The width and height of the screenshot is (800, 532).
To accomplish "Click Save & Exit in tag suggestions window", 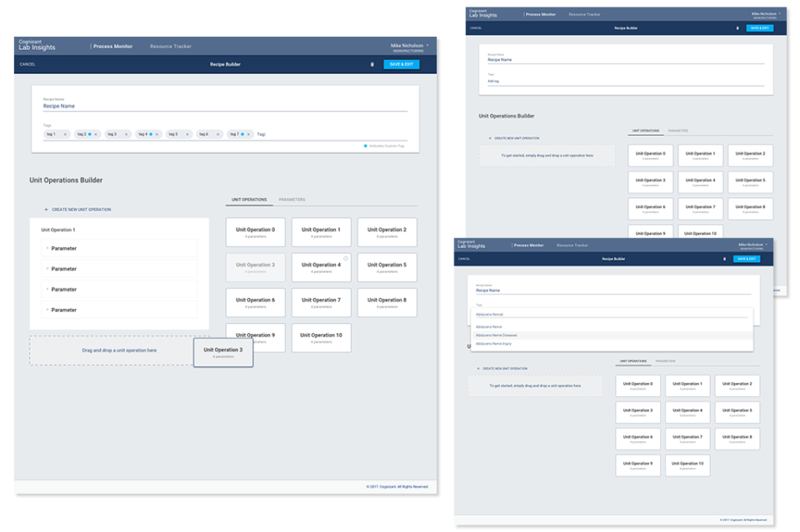I will pos(747,259).
